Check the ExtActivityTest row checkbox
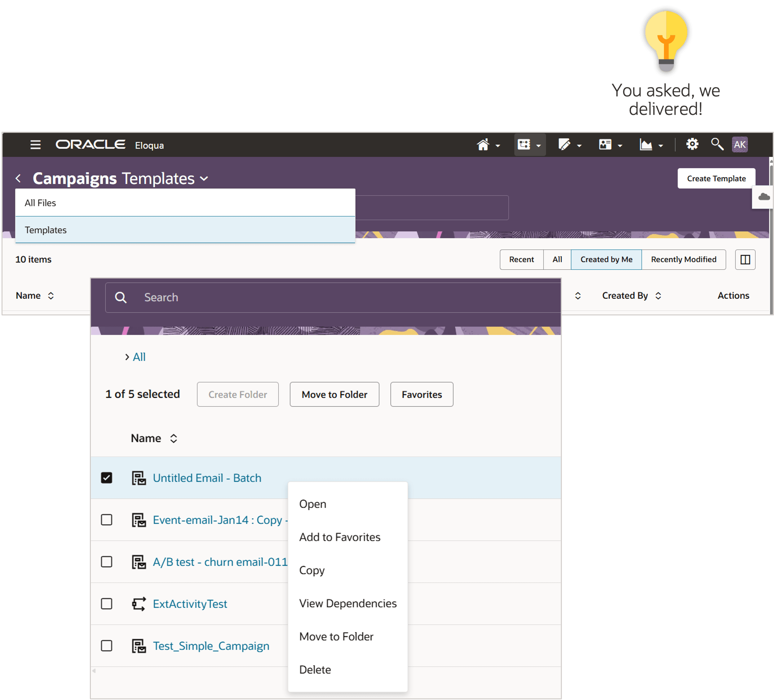774x700 pixels. point(106,604)
